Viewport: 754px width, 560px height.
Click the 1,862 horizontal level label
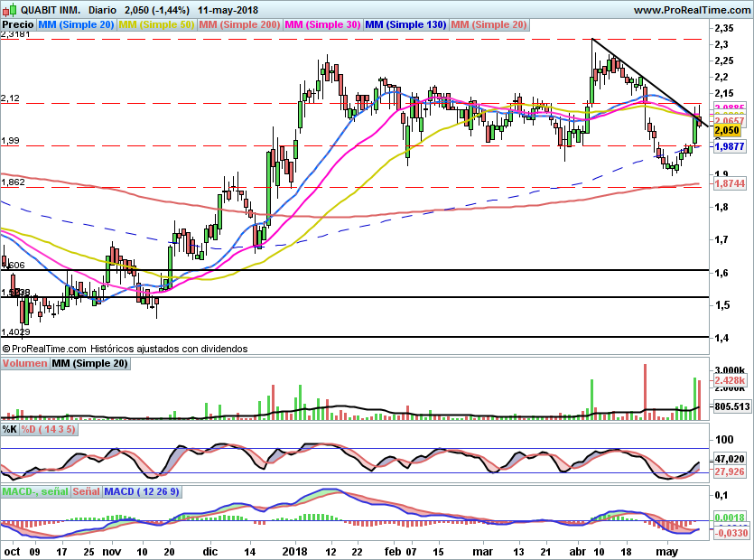point(13,182)
